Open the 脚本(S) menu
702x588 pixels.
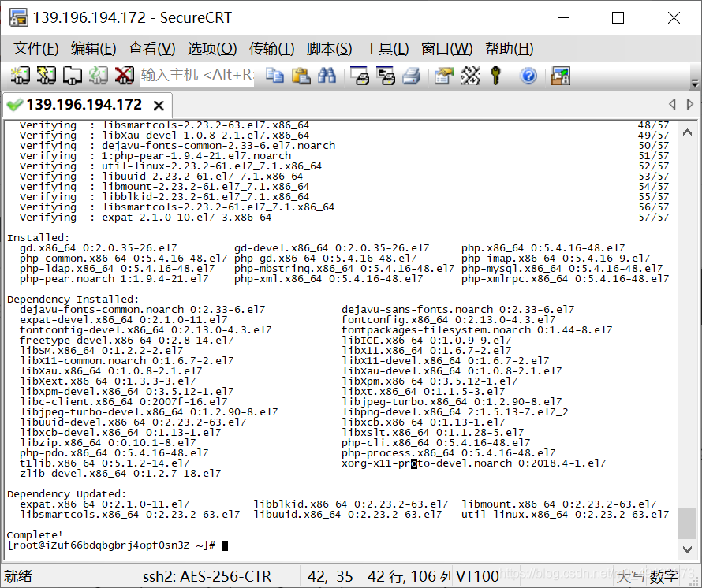tap(329, 48)
